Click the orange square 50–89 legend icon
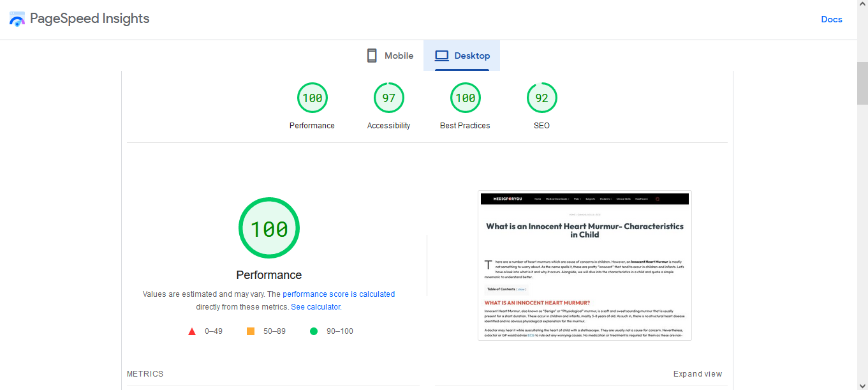This screenshot has height=390, width=868. pos(251,331)
